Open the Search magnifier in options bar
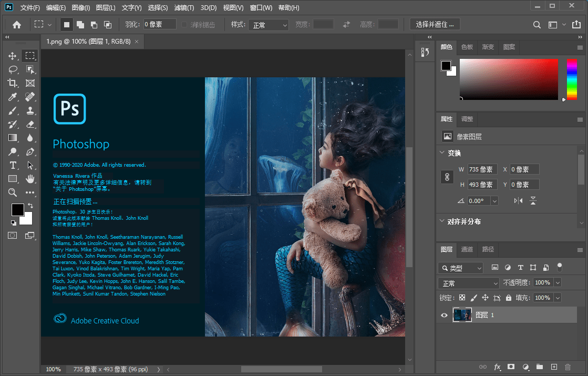 pyautogui.click(x=537, y=25)
